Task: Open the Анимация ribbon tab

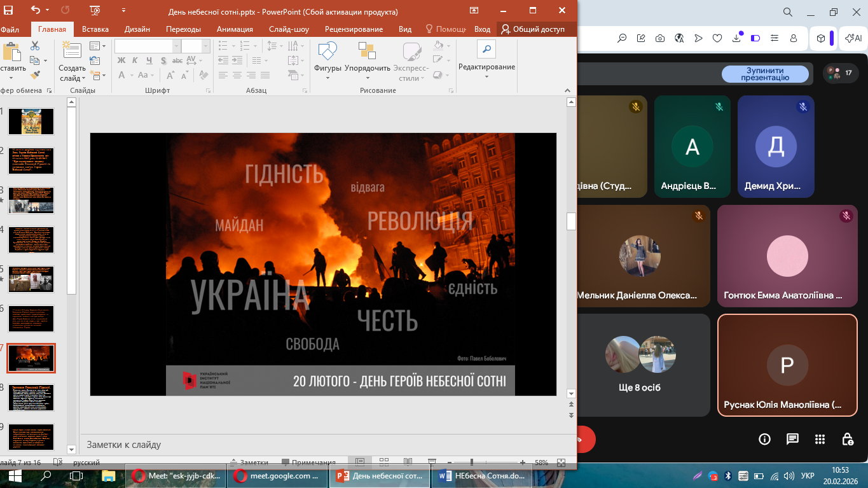Action: [x=235, y=29]
